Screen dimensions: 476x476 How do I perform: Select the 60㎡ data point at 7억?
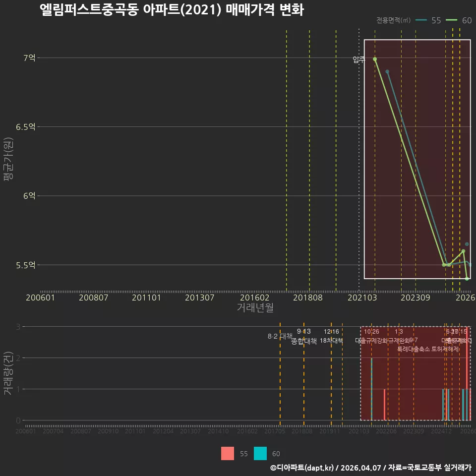(375, 59)
